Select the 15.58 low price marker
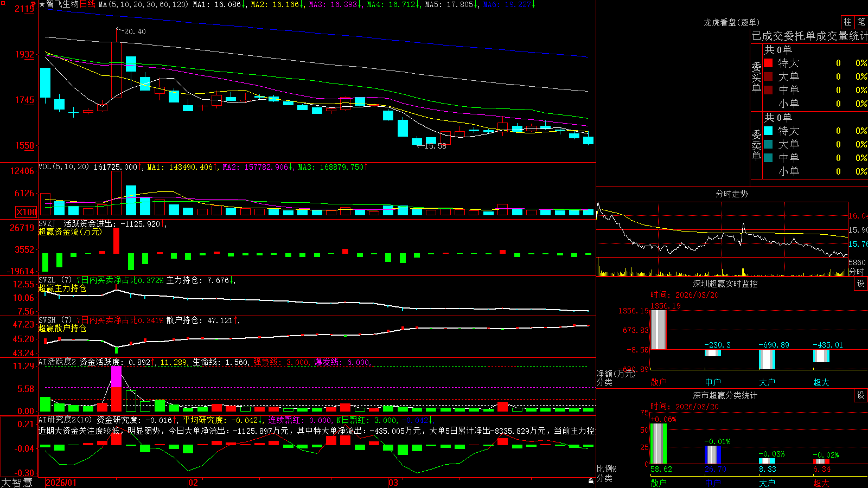 pos(435,146)
